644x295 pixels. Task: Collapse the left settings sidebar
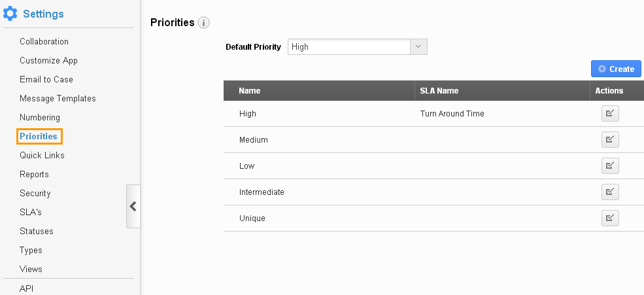click(133, 206)
